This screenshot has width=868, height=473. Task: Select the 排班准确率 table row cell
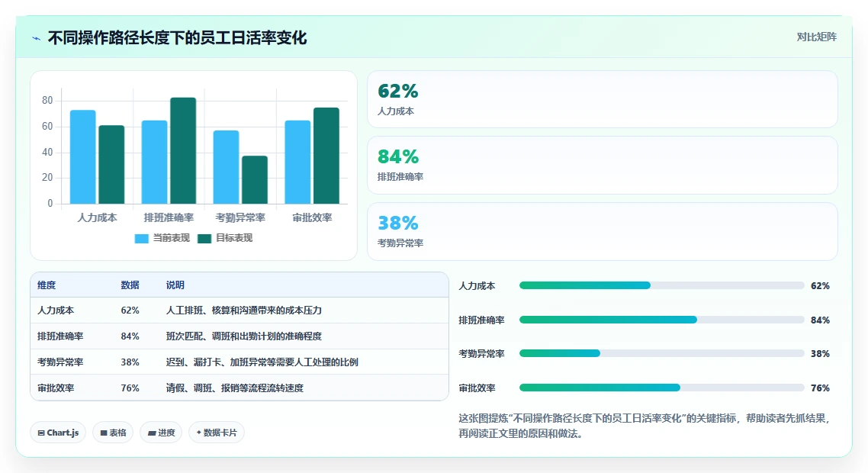point(60,336)
